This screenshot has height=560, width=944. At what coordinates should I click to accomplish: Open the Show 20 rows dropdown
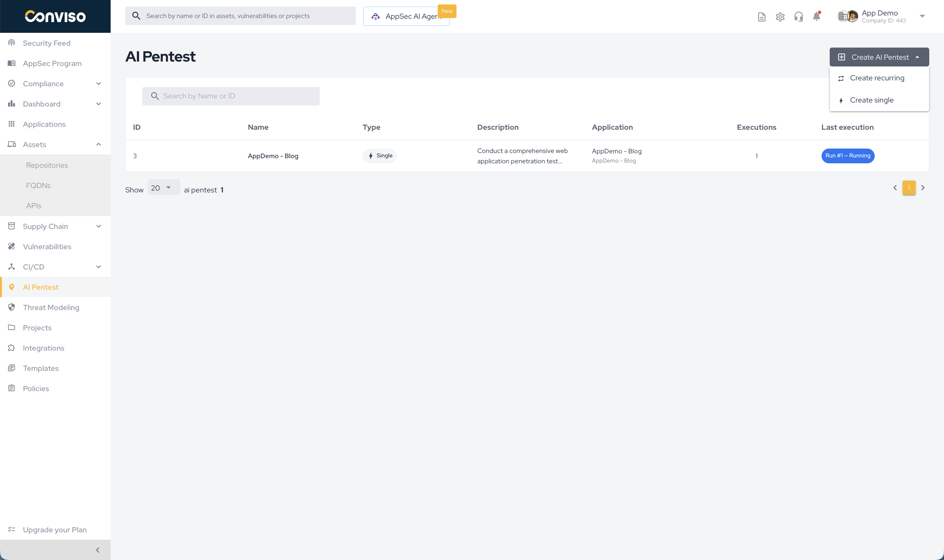click(x=163, y=188)
